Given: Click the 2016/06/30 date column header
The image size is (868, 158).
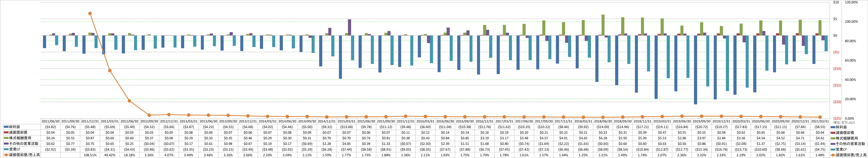Looking at the screenshot, I should (x=445, y=121).
